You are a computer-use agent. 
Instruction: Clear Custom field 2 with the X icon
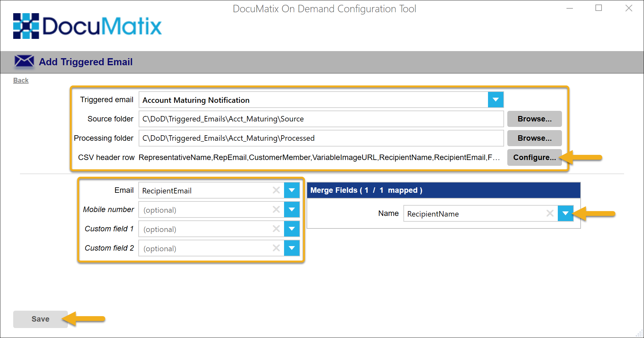[276, 248]
